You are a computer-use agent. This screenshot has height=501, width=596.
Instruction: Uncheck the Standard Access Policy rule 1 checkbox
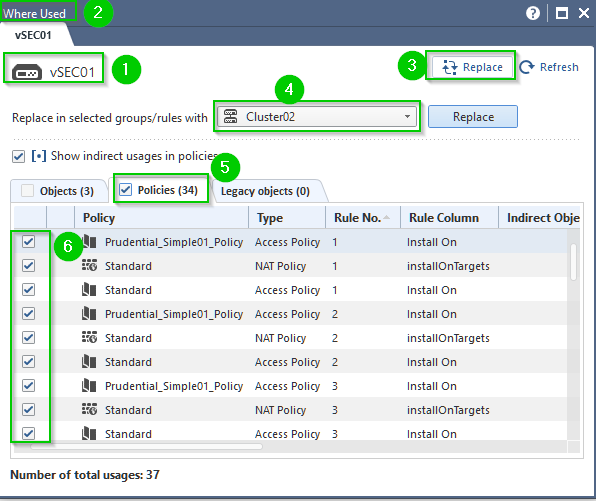pos(29,289)
